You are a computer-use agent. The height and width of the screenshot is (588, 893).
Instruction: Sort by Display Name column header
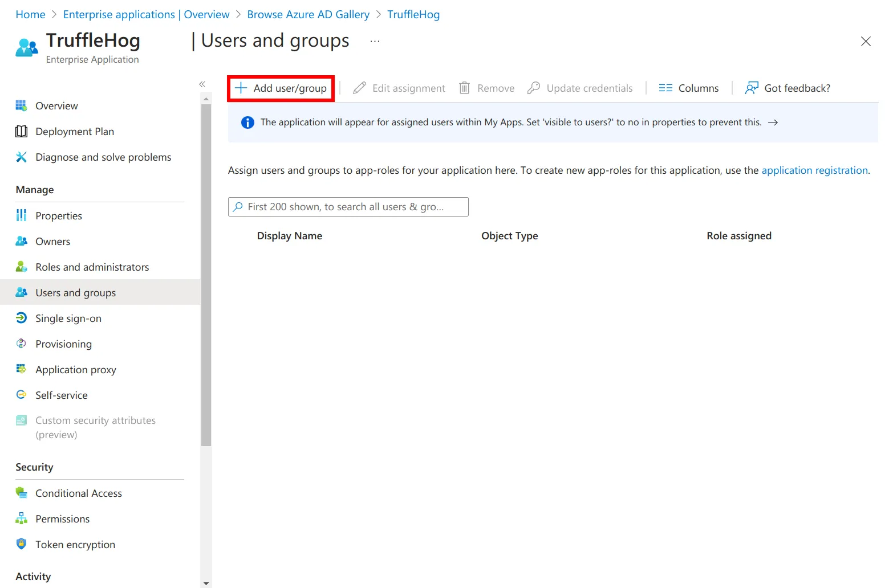[290, 236]
